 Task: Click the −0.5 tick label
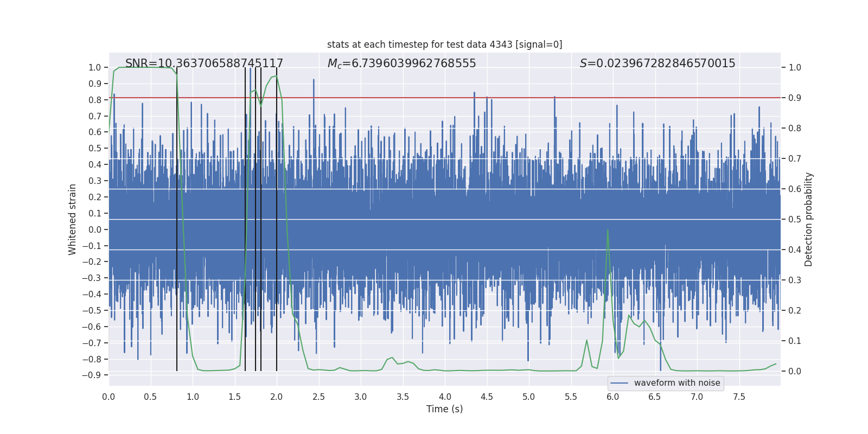92,310
